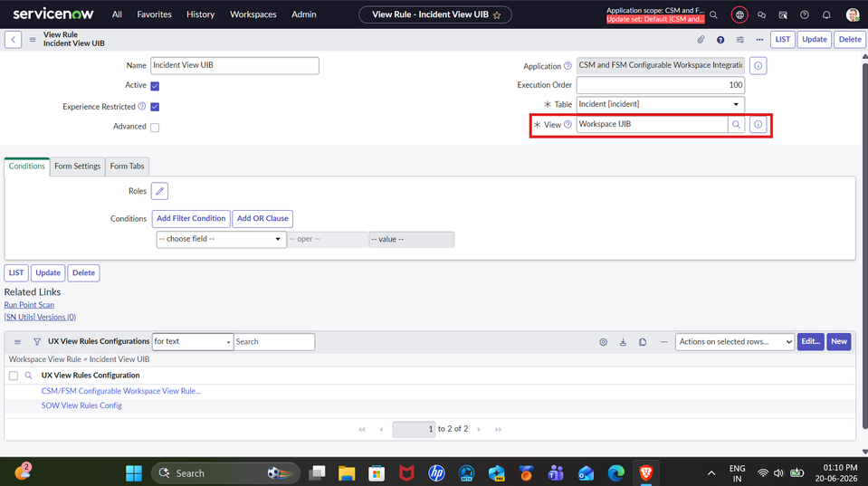This screenshot has width=868, height=486.
Task: Toggle Experience Restricted checkbox
Action: pos(155,107)
